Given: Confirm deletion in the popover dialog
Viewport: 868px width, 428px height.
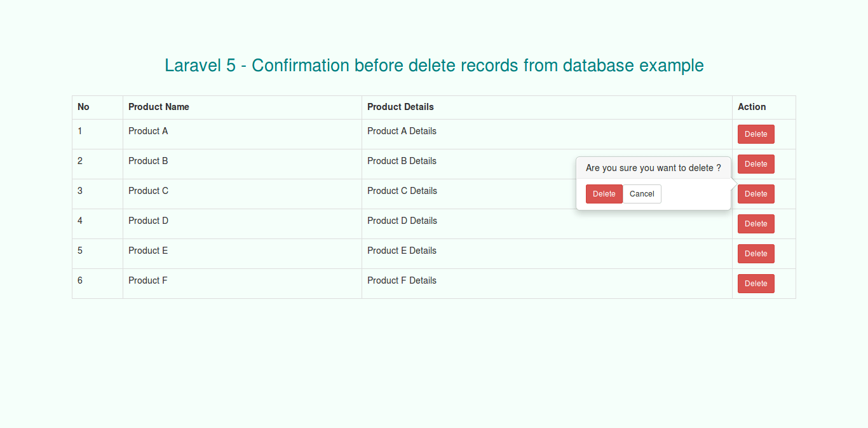Looking at the screenshot, I should click(x=604, y=194).
